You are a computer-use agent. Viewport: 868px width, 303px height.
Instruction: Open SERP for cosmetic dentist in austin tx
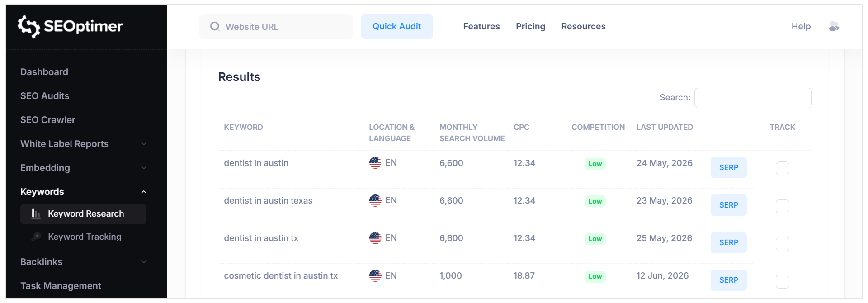pos(729,280)
